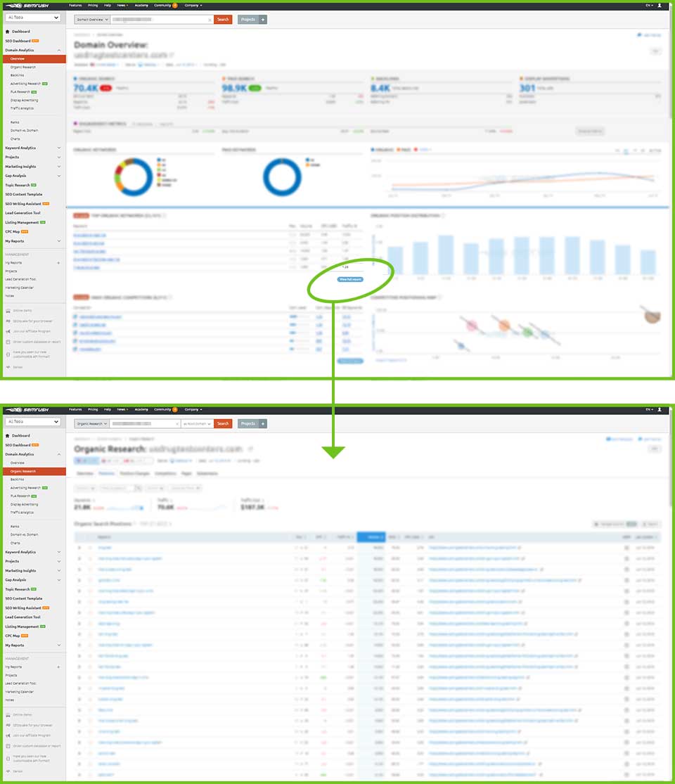Click plus next to My reports in Organic Research Management
Viewport: 675px width, 784px height.
coord(58,667)
